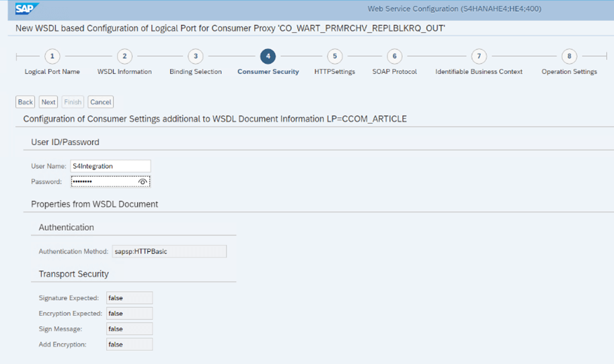Go to step 2 WSDL Information
Viewport: 614px width, 364px height.
124,56
